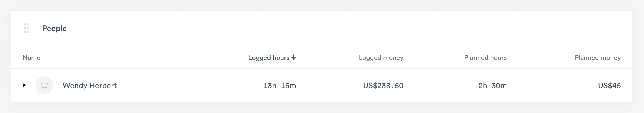Viewport: 644px width, 113px height.
Task: Click the 30m part of planned hours
Action: [x=499, y=86]
